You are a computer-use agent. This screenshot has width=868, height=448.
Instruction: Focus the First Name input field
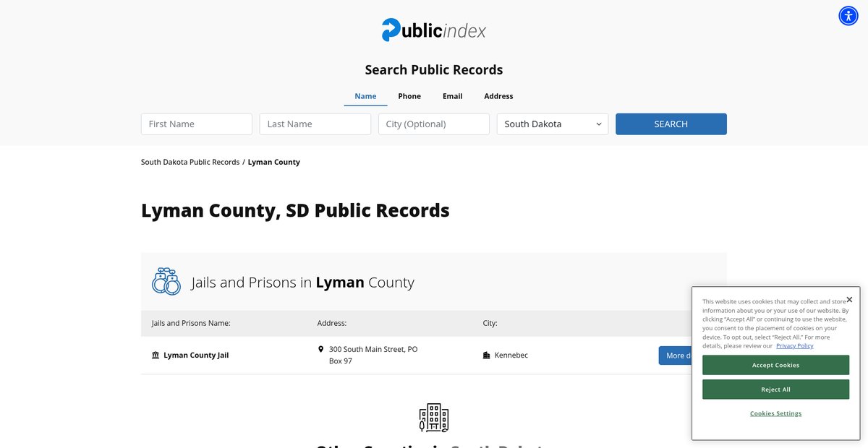tap(197, 124)
